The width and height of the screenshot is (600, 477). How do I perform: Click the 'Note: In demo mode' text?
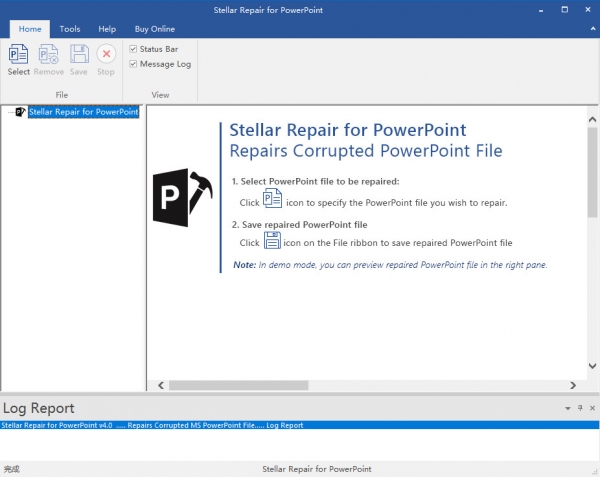coord(390,265)
